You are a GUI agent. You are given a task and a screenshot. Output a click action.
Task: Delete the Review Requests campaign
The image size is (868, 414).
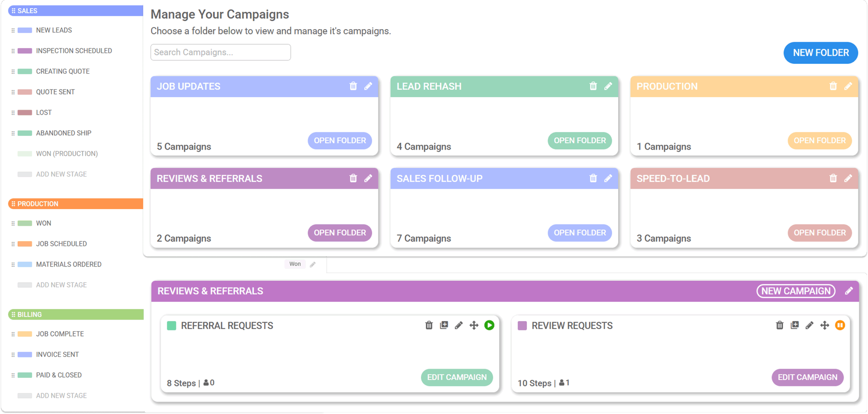click(780, 326)
